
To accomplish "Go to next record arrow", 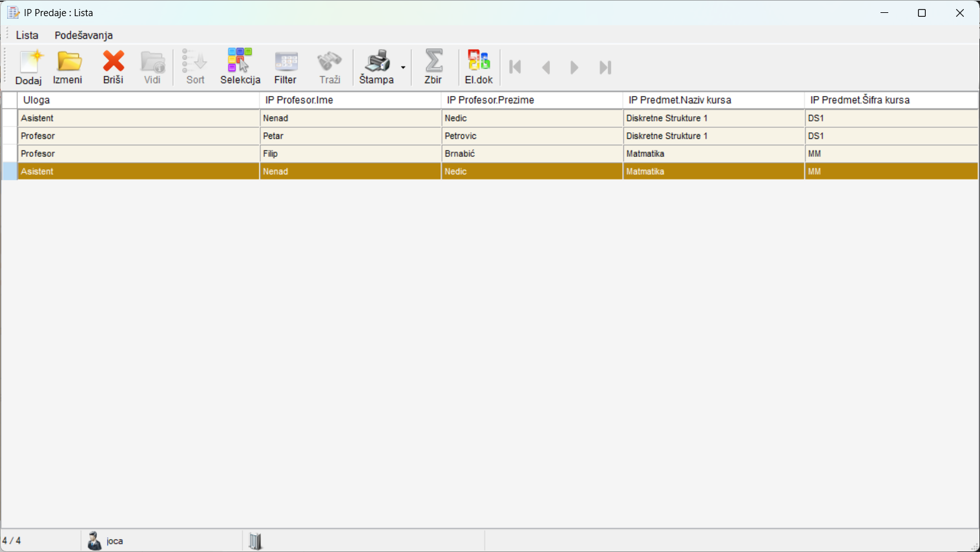I will 574,67.
